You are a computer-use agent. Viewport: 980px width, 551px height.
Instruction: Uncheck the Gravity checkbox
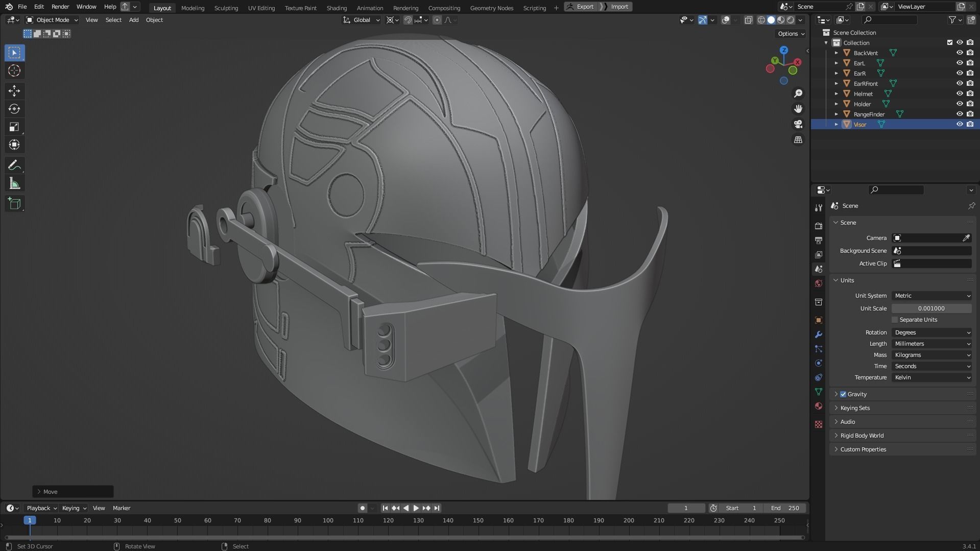pyautogui.click(x=843, y=394)
